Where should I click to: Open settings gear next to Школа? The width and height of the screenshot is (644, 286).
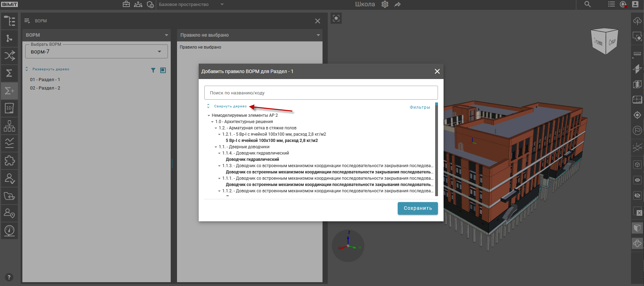(385, 5)
